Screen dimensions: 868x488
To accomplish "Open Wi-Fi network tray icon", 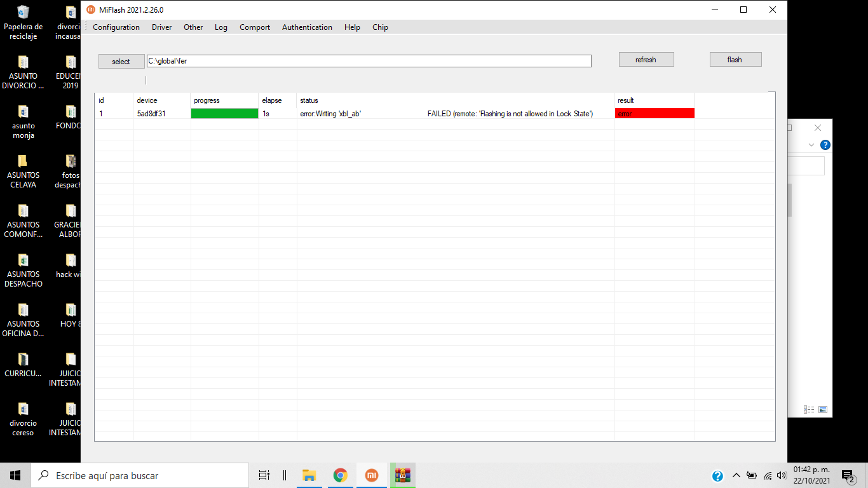I will (x=768, y=475).
